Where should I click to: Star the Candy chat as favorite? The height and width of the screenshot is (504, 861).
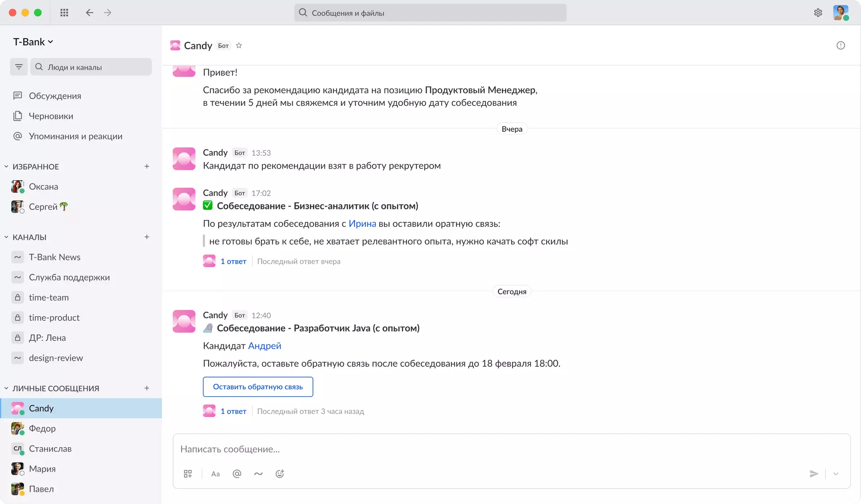click(239, 45)
